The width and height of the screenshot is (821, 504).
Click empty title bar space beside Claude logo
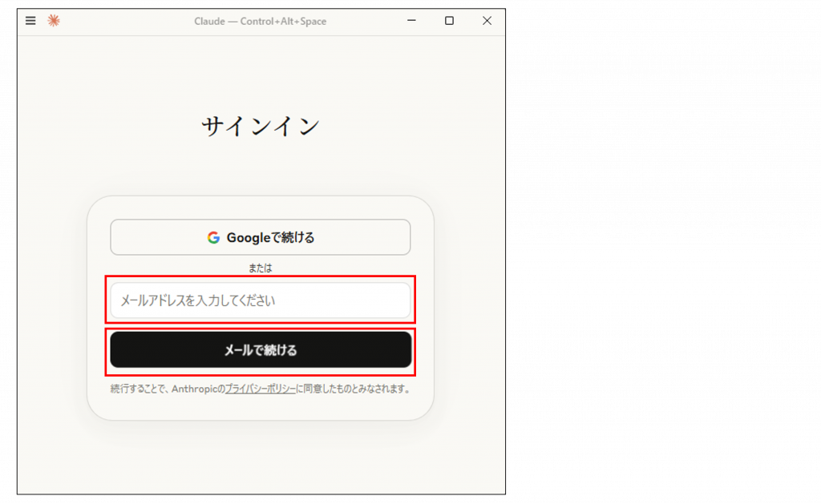click(120, 21)
